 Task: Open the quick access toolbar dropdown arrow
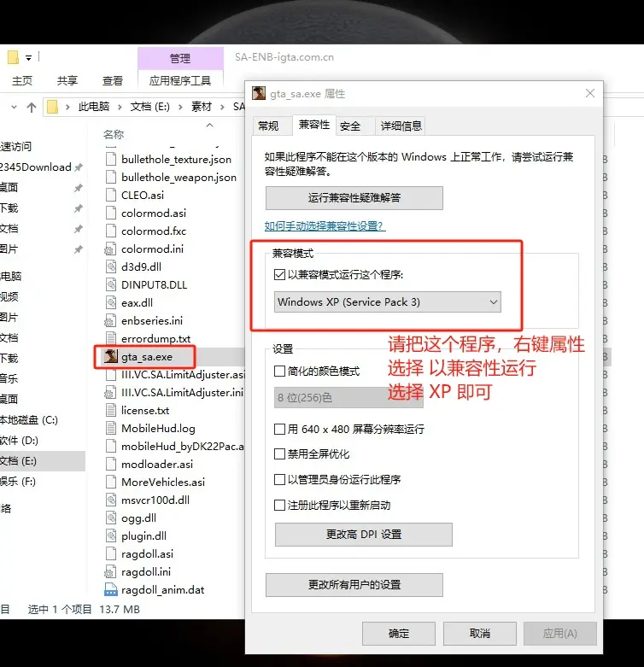tap(28, 58)
